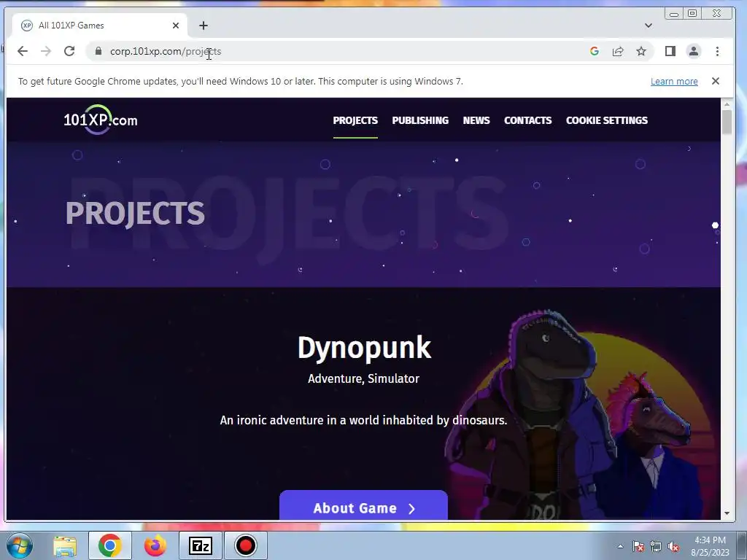Share this page using share icon
This screenshot has width=747, height=560.
pos(618,52)
